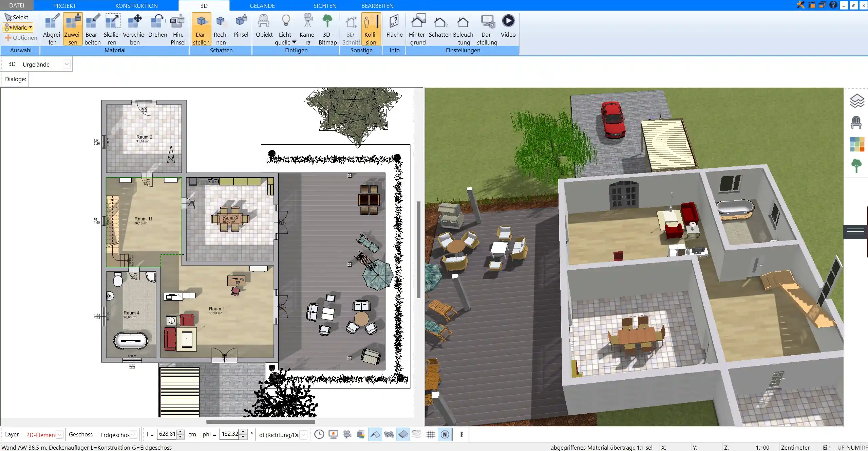The image size is (868, 451).
Task: Click the clock icon in bottom toolbar
Action: [319, 434]
